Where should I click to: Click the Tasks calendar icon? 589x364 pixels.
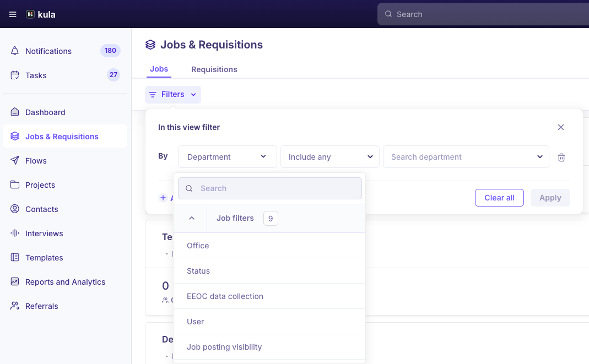tap(15, 75)
